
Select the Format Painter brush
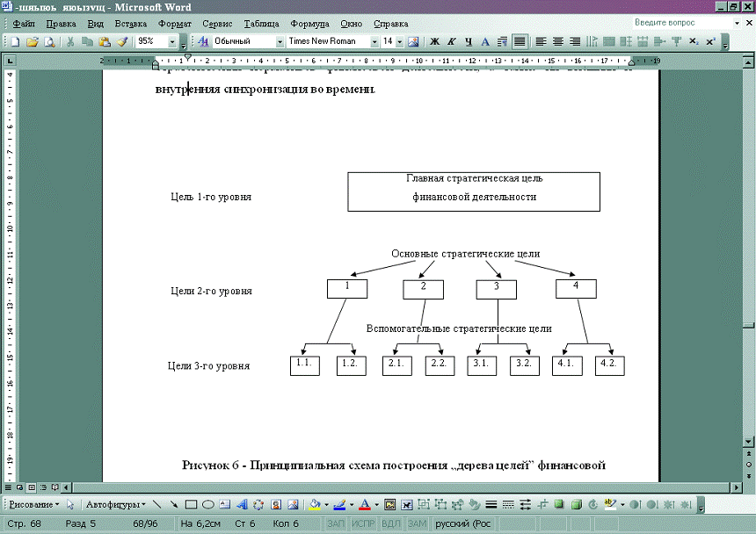click(122, 41)
